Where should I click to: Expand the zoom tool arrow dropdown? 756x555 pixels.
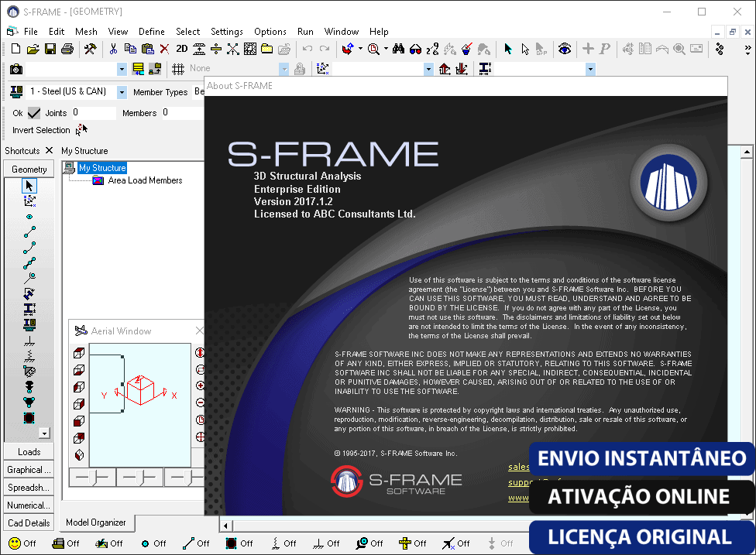tap(386, 49)
